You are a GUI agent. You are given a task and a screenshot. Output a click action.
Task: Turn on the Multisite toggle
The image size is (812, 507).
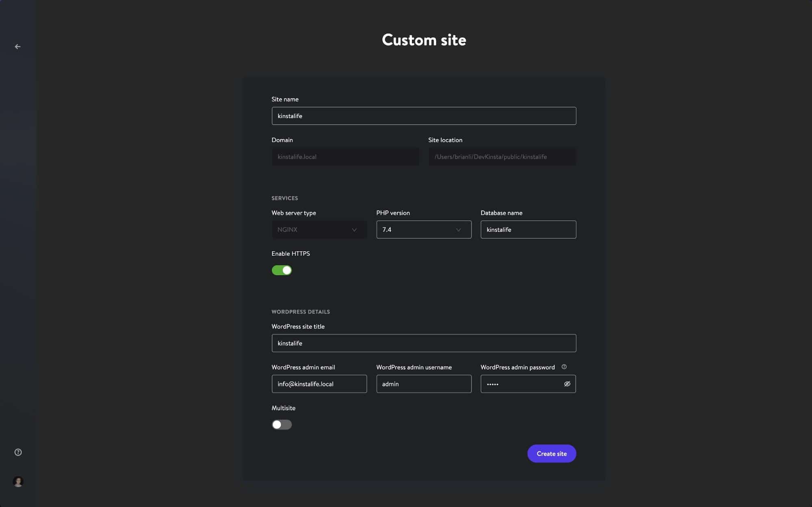click(x=282, y=424)
